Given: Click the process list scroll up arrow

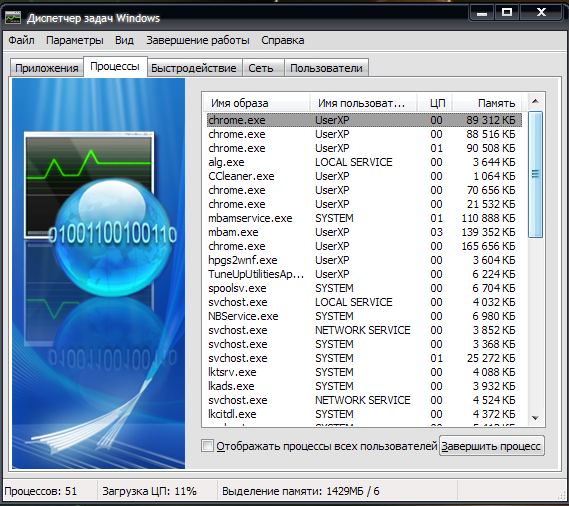Looking at the screenshot, I should click(535, 102).
